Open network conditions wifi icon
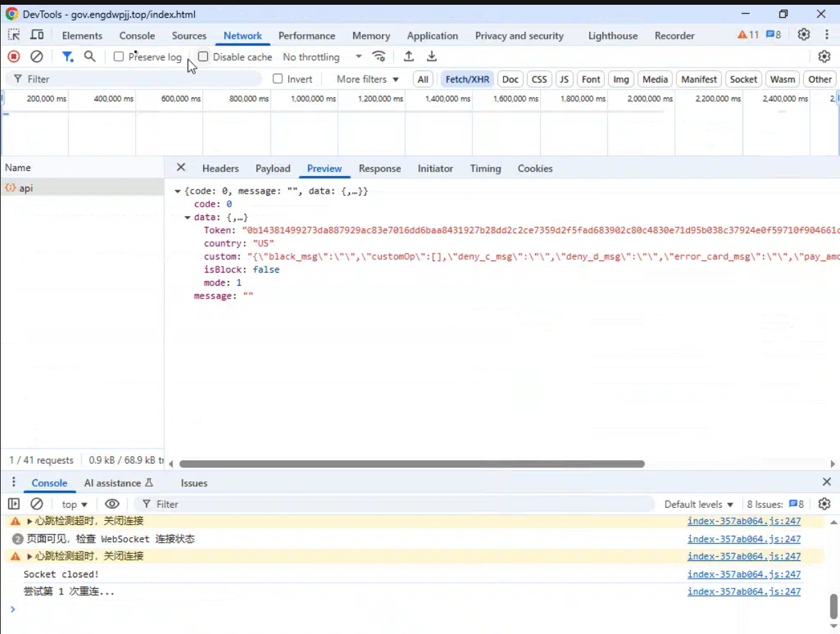The height and width of the screenshot is (634, 840). [379, 57]
